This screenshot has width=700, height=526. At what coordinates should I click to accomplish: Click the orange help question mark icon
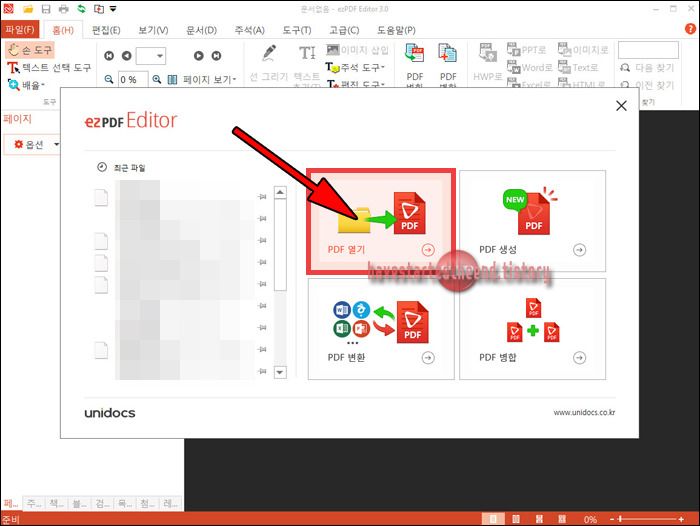(690, 29)
